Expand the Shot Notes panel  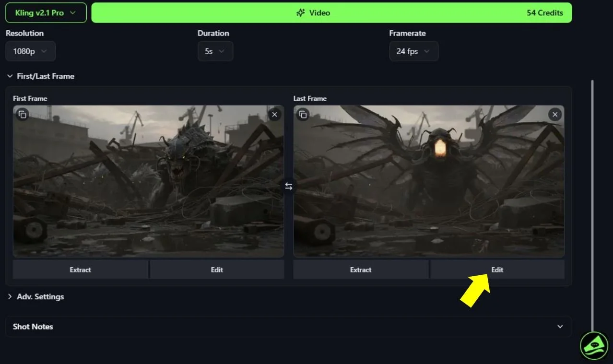pyautogui.click(x=289, y=327)
